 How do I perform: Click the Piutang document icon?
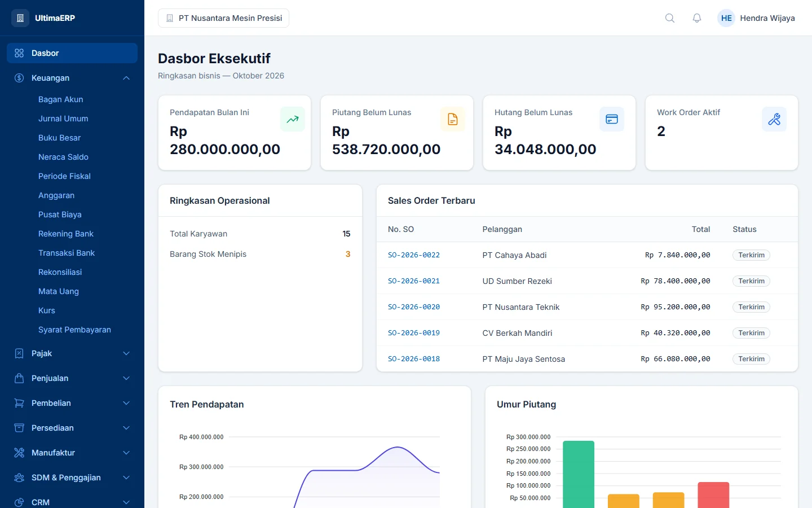tap(453, 119)
